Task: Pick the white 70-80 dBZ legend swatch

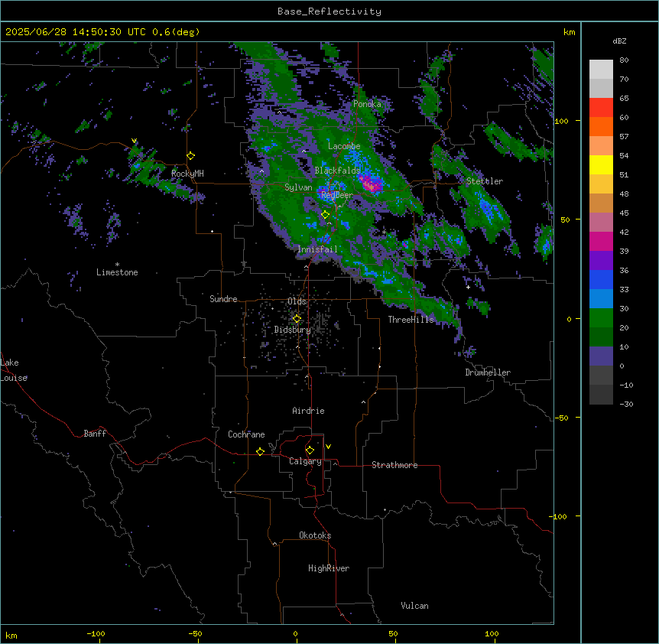Action: click(x=601, y=70)
